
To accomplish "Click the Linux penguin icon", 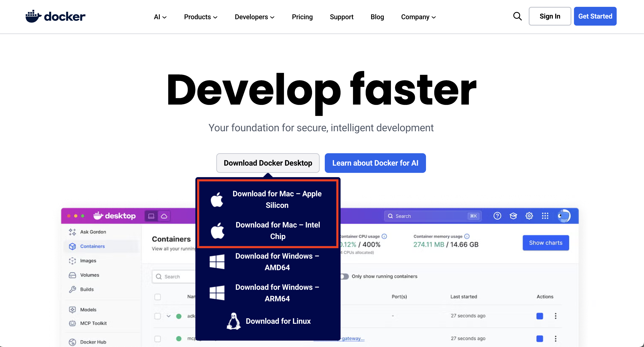I will pos(234,321).
